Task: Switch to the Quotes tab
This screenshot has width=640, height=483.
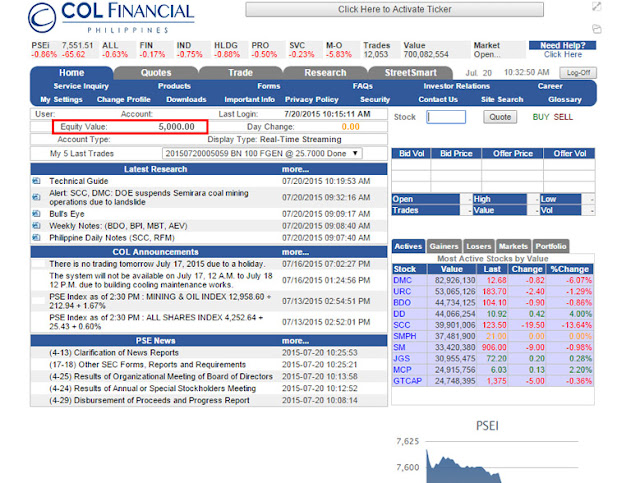Action: coord(156,73)
